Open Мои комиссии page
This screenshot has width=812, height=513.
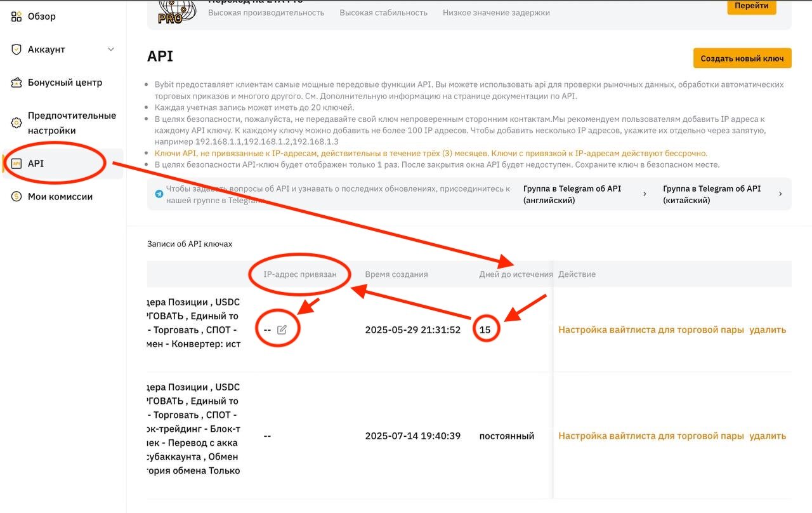tap(60, 197)
